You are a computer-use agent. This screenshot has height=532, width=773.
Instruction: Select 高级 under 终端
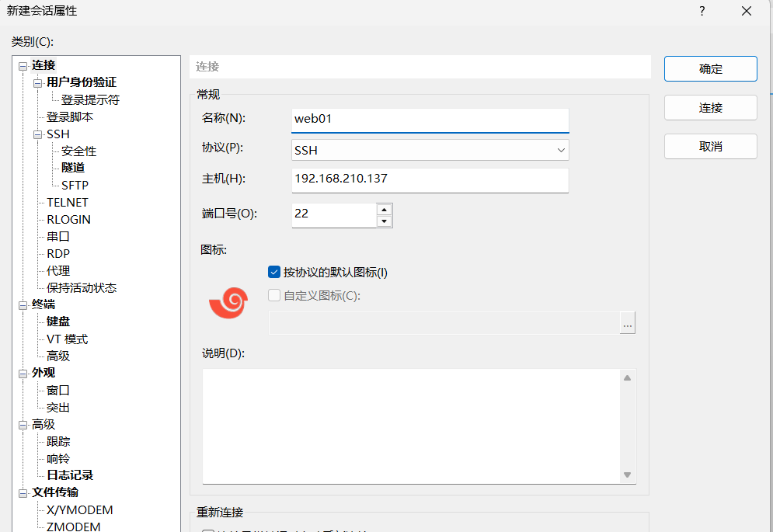58,356
